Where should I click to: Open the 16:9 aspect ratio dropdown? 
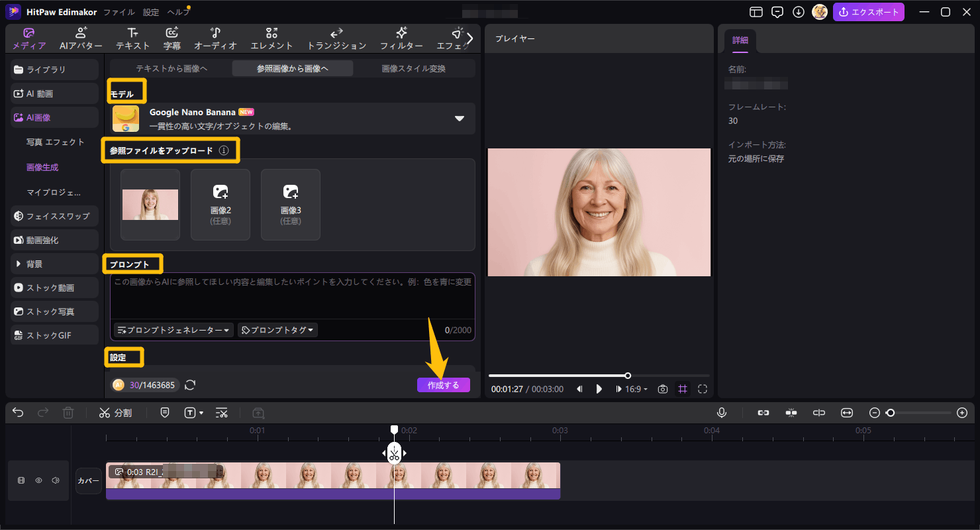coord(637,389)
